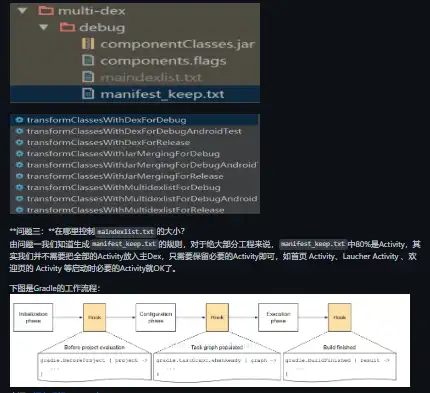Select the multi-dex folder name
The width and height of the screenshot is (430, 393).
tap(92, 11)
